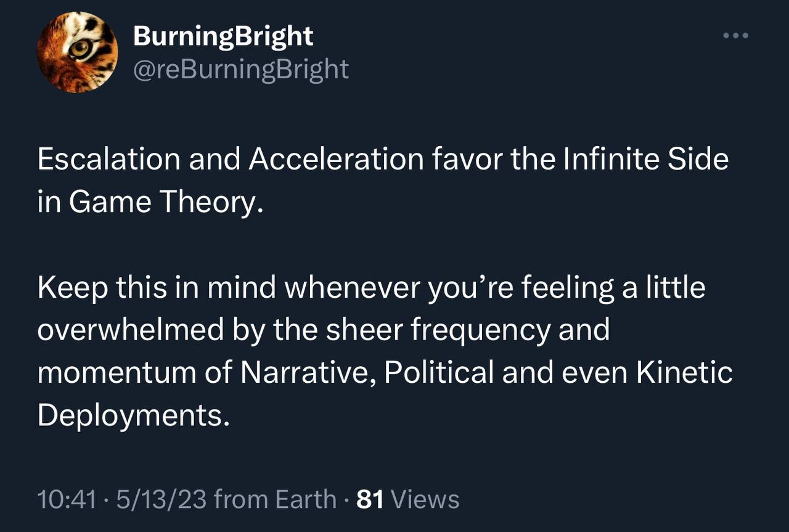Open the BurningBright display name profile
This screenshot has width=789, height=532.
pos(223,37)
